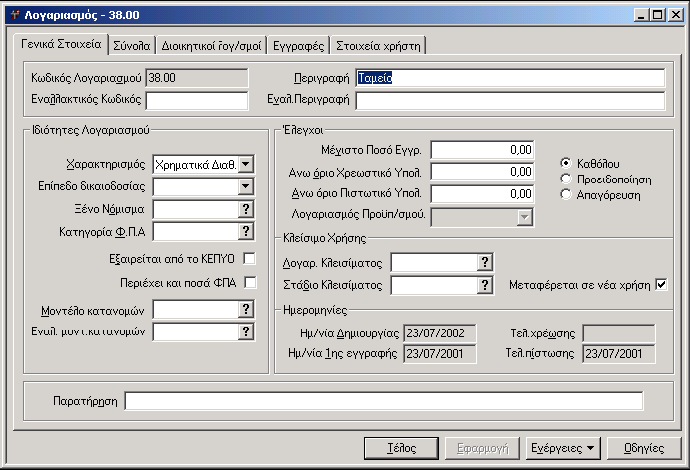Open the Στοιχεία χρήστη tab
This screenshot has width=690, height=470.
(378, 46)
